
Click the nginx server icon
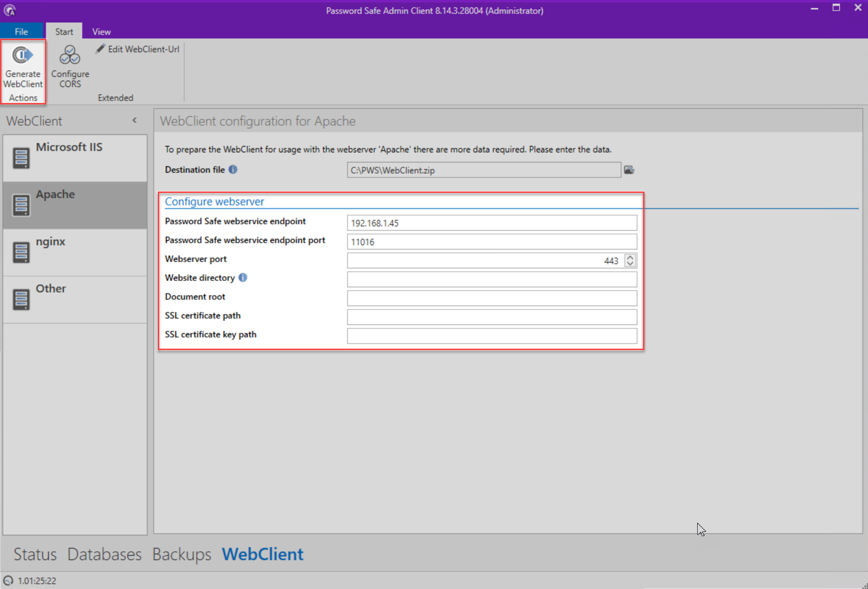pos(21,252)
